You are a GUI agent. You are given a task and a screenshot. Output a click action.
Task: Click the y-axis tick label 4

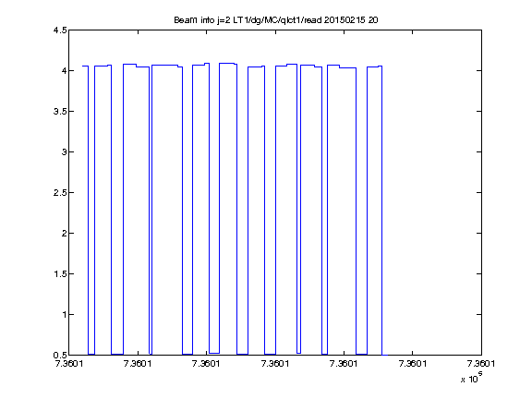click(64, 70)
